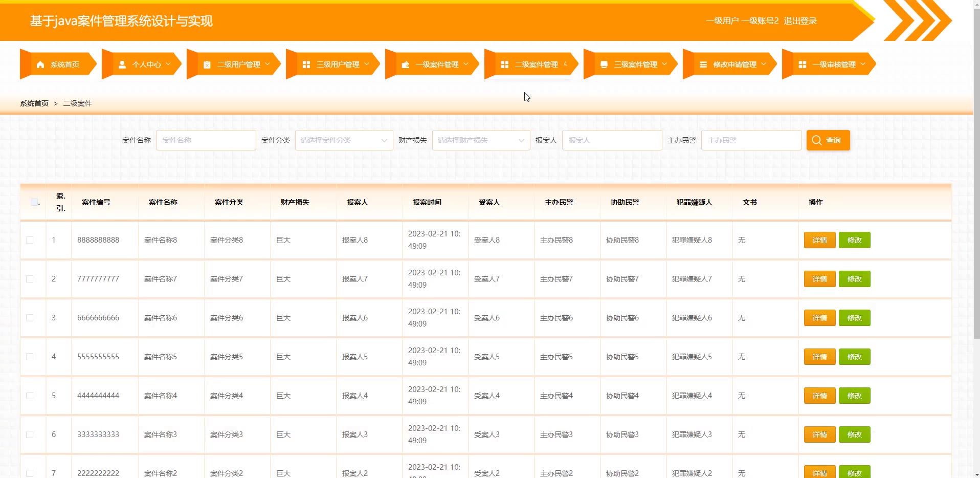Check the row with case number 4444444444
Image resolution: width=980 pixels, height=478 pixels.
pyautogui.click(x=30, y=396)
